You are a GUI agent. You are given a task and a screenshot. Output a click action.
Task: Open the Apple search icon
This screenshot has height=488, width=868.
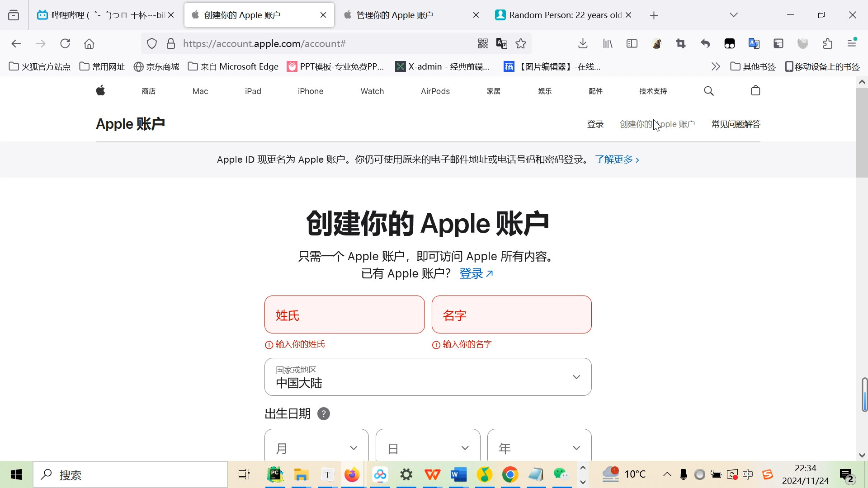point(708,90)
